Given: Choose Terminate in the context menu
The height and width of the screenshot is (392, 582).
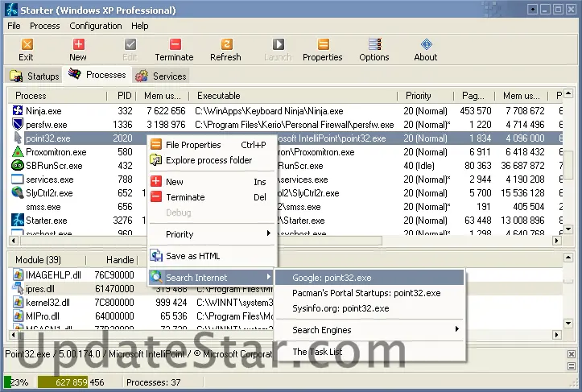Looking at the screenshot, I should click(x=213, y=197).
